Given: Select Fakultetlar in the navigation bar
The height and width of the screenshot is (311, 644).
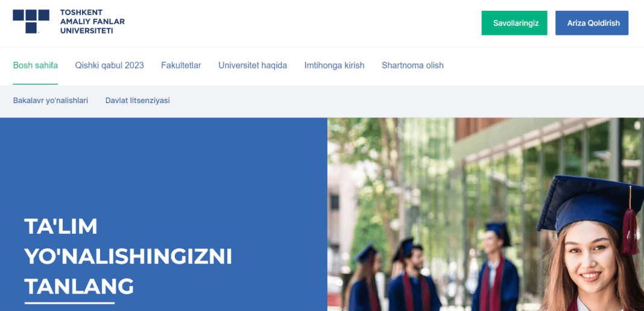Looking at the screenshot, I should pos(181,65).
